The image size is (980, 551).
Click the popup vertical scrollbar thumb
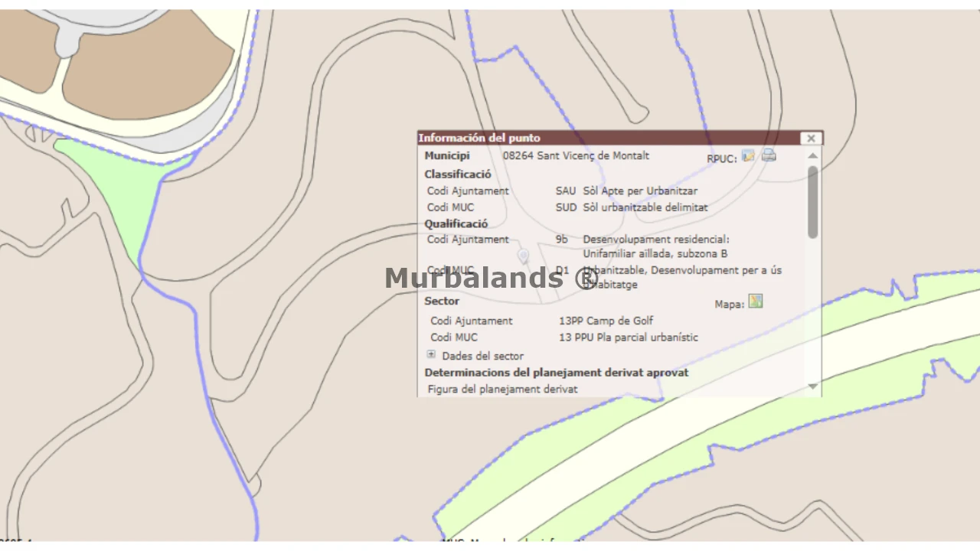813,202
